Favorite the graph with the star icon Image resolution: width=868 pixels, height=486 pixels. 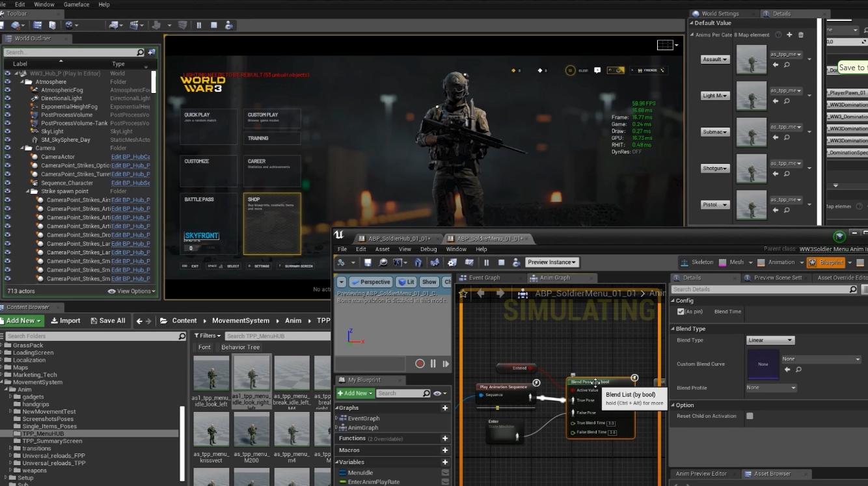pyautogui.click(x=463, y=293)
